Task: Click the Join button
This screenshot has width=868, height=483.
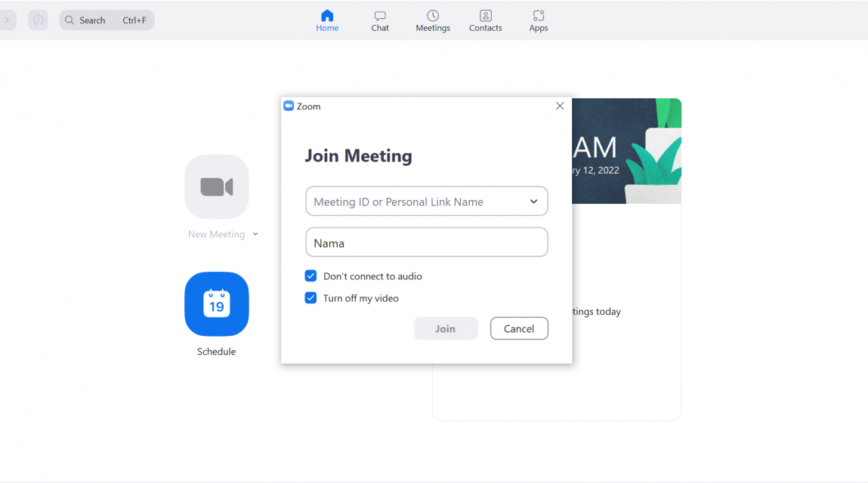Action: click(x=446, y=328)
